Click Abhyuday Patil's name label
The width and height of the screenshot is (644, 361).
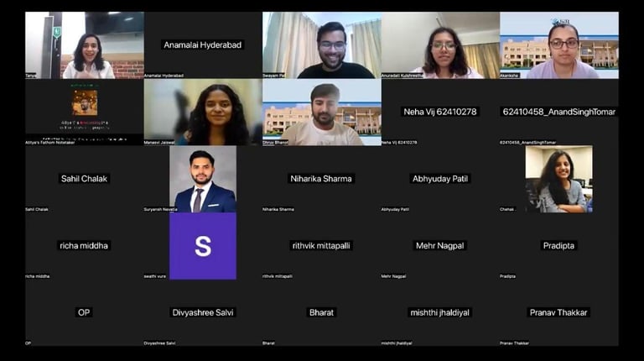coord(440,179)
